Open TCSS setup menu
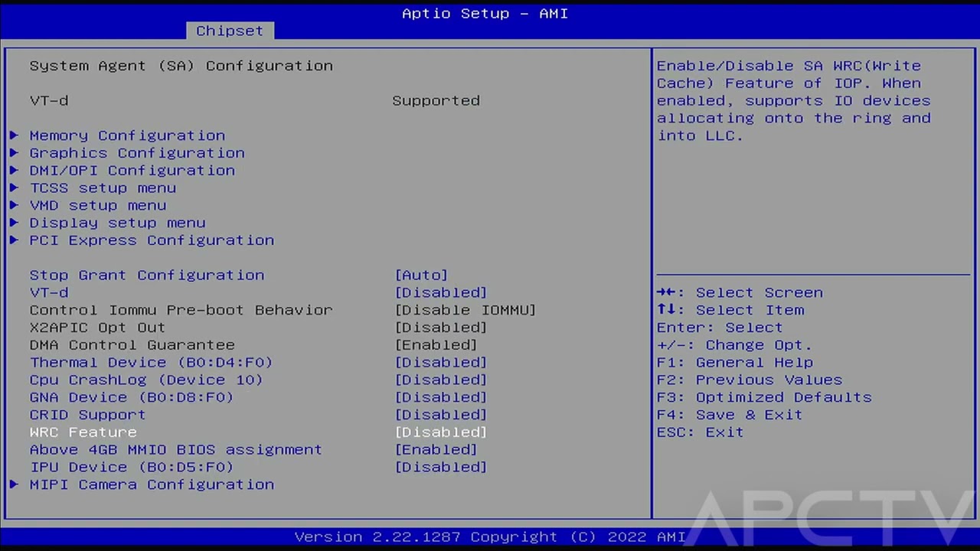 tap(103, 188)
